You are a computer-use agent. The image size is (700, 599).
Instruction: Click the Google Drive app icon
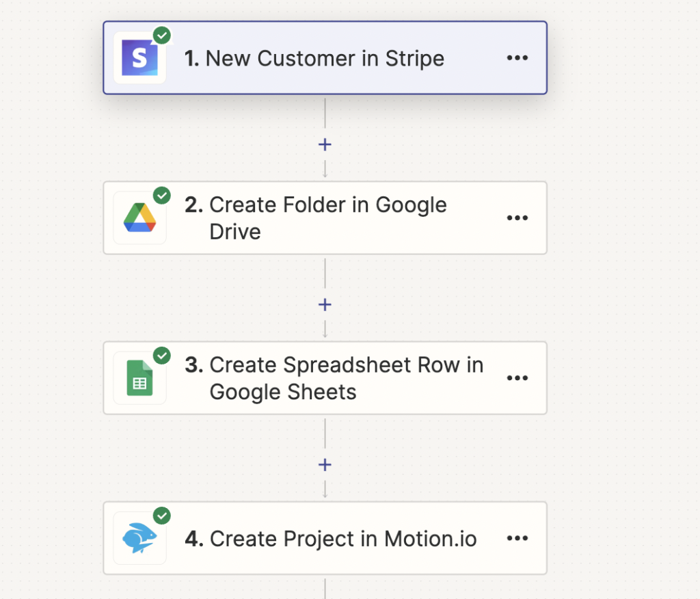(x=140, y=217)
